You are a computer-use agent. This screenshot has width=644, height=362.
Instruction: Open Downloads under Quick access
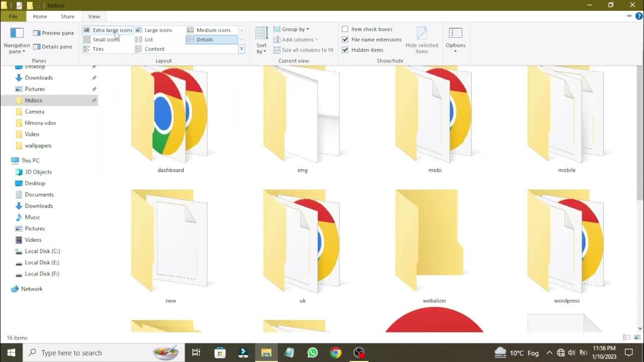point(39,78)
